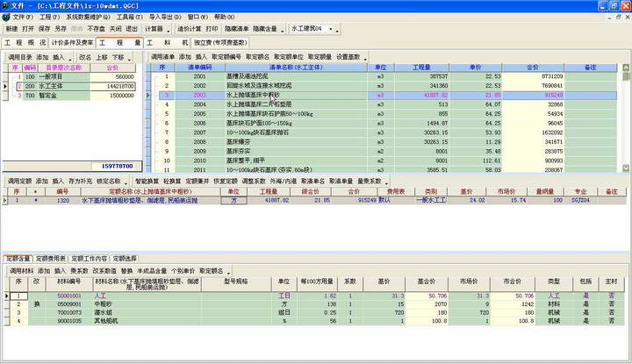This screenshot has width=632, height=364.
Task: Switch to the 工程概况 tab
Action: click(25, 43)
